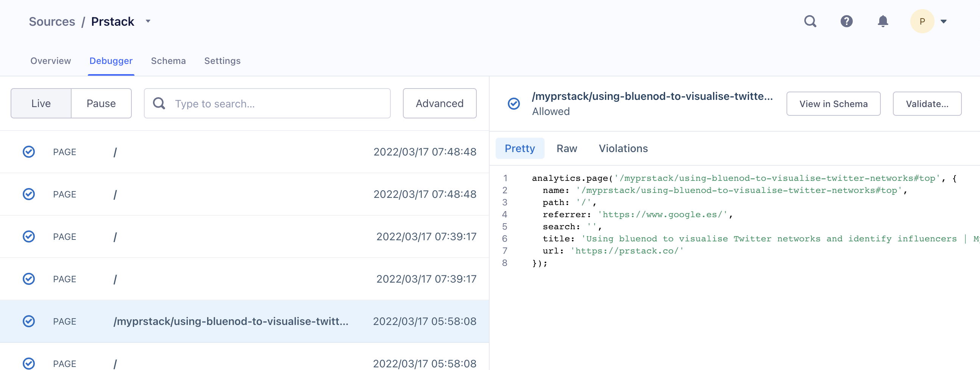Select the second 07:48:48 event's timestamp
980x370 pixels.
pyautogui.click(x=424, y=194)
